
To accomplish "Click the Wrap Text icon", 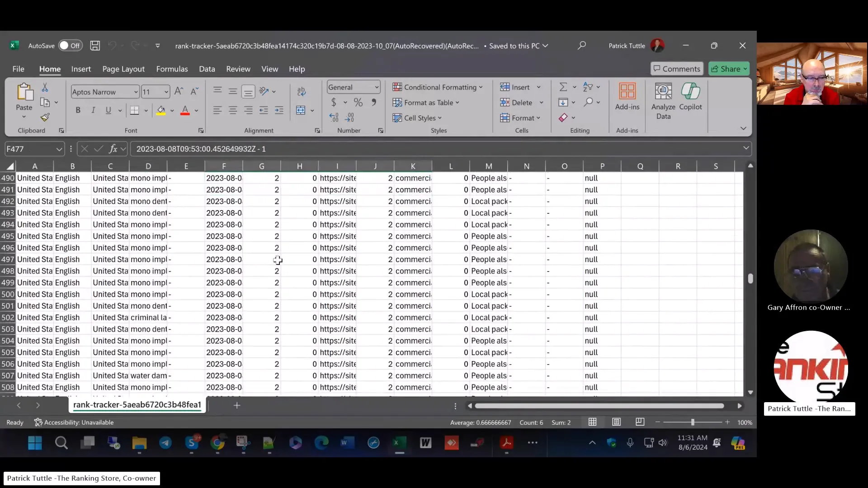I will (302, 92).
